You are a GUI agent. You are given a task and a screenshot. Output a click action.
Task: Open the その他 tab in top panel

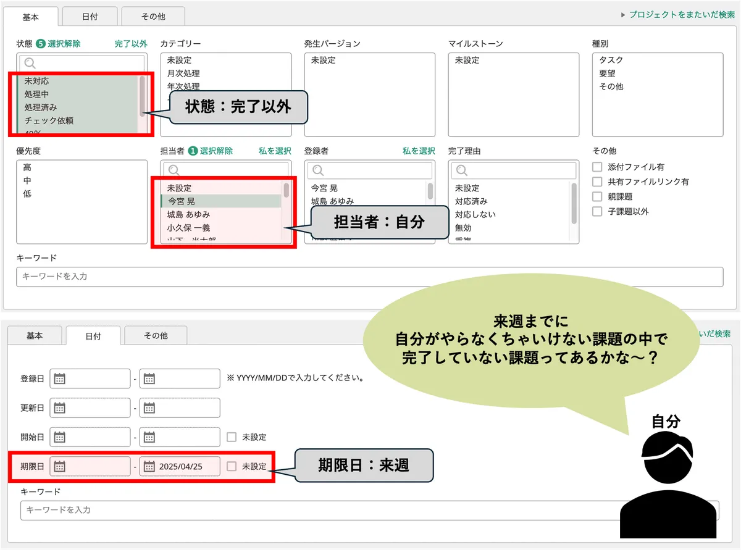pyautogui.click(x=152, y=17)
